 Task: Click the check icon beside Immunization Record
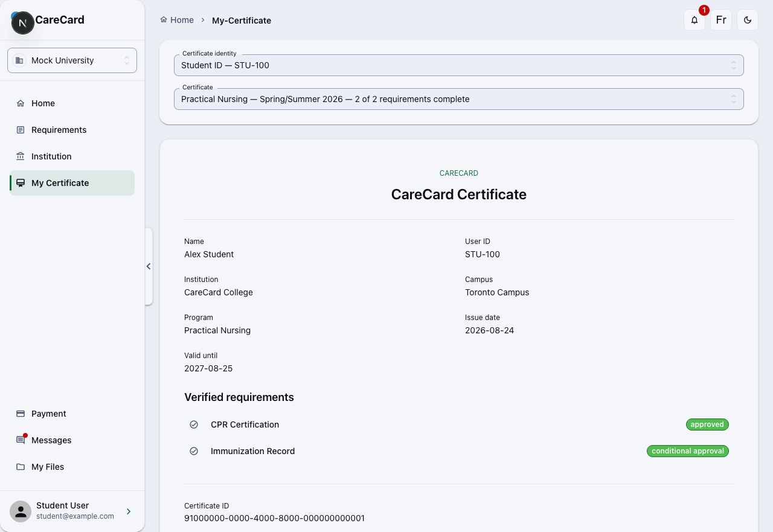pos(194,451)
